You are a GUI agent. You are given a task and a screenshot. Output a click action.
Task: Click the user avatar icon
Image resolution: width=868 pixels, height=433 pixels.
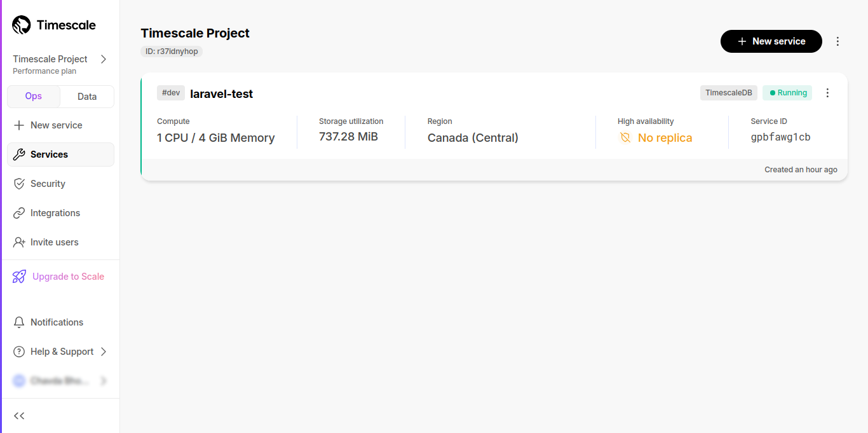(x=19, y=381)
